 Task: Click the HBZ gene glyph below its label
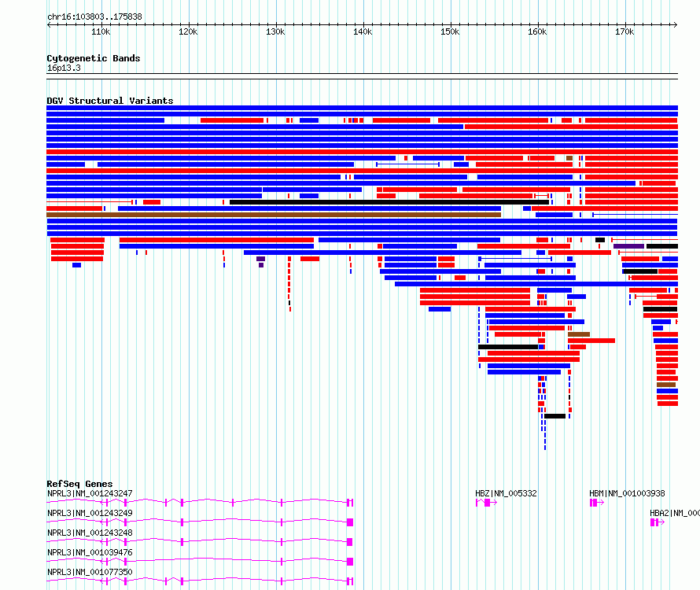[486, 503]
